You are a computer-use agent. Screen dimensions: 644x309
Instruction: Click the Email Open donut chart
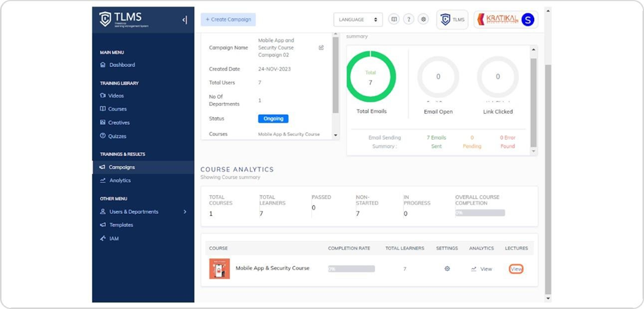pyautogui.click(x=438, y=77)
